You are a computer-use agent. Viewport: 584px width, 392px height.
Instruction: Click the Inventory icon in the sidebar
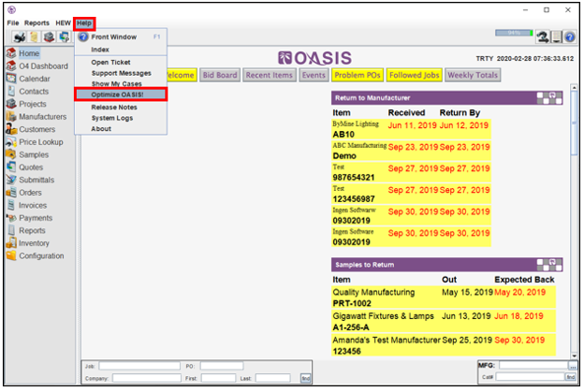11,242
